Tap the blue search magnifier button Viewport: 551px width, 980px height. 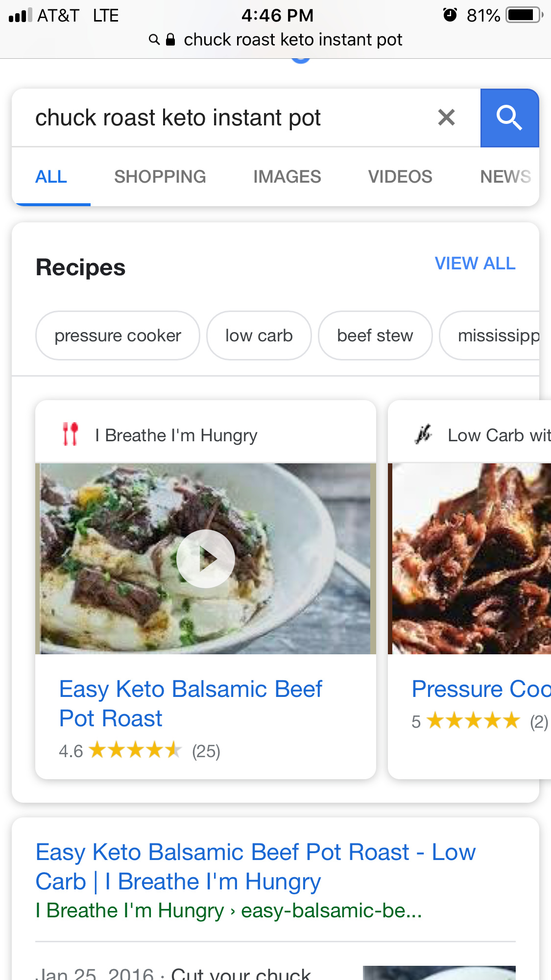pyautogui.click(x=509, y=118)
